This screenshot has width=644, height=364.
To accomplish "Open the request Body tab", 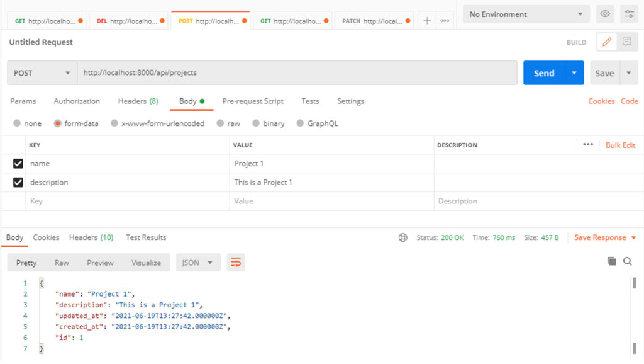I will coord(191,101).
